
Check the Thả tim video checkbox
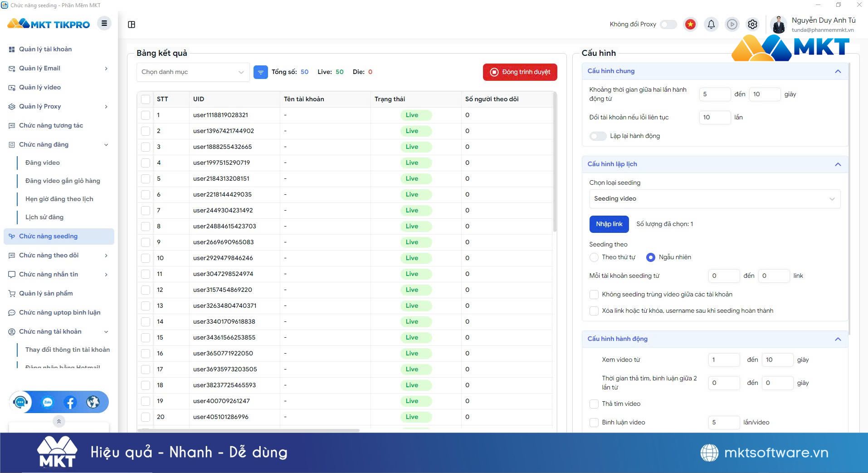594,404
